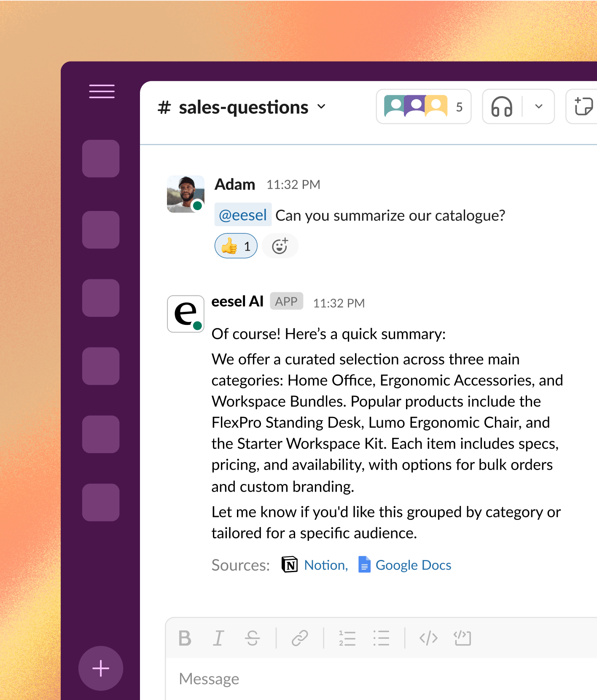Open the canvas note icon in header
597x700 pixels.
pos(584,107)
